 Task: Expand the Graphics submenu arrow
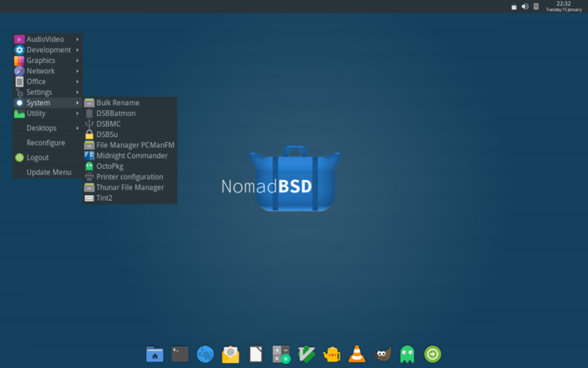[77, 60]
